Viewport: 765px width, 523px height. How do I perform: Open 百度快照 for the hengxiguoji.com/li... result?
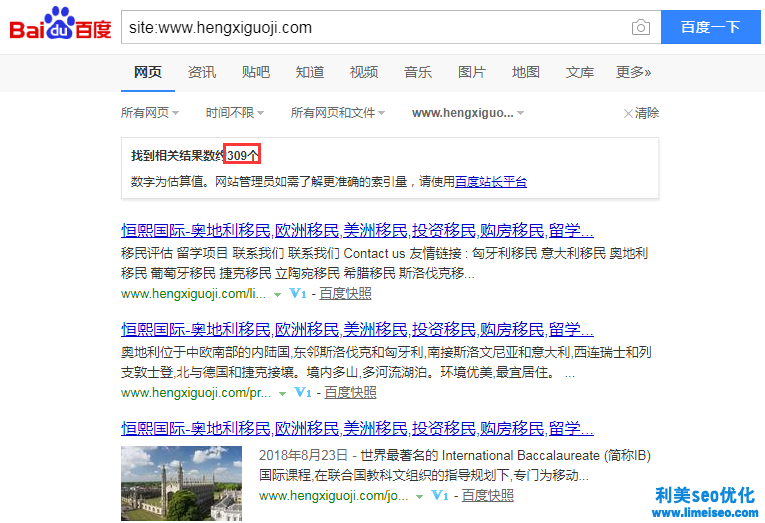(345, 293)
